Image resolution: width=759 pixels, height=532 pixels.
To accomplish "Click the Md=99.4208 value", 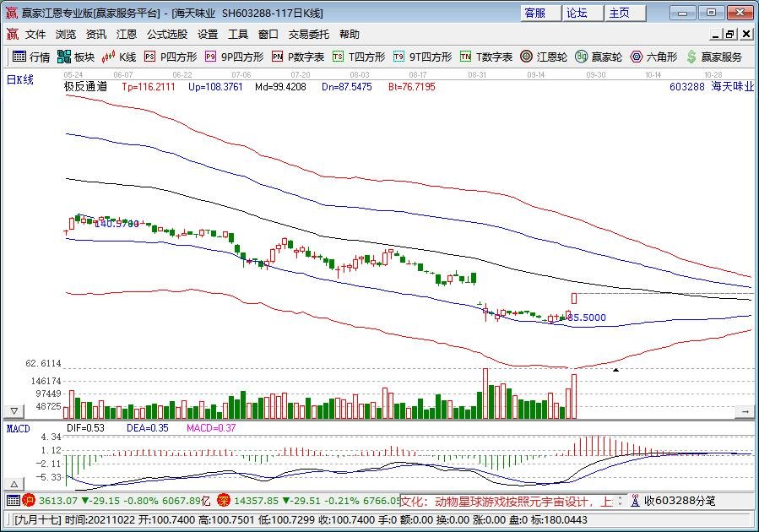I will coord(281,87).
